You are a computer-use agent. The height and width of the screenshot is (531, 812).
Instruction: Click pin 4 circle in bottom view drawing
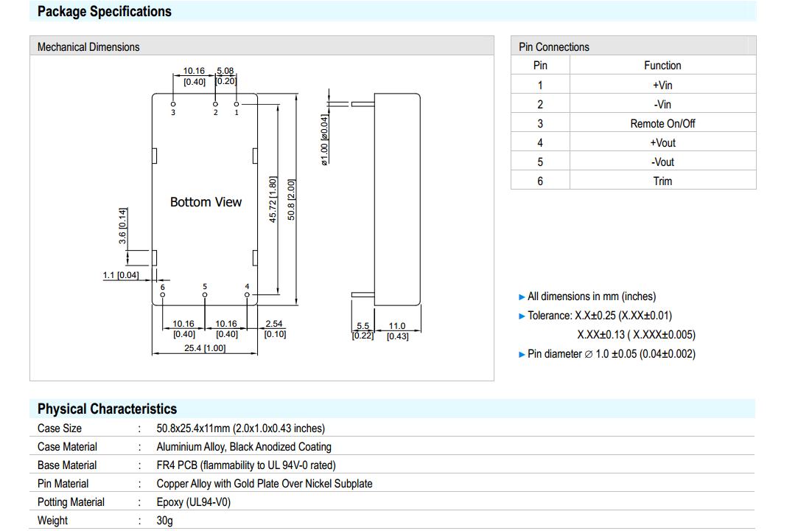(x=247, y=294)
